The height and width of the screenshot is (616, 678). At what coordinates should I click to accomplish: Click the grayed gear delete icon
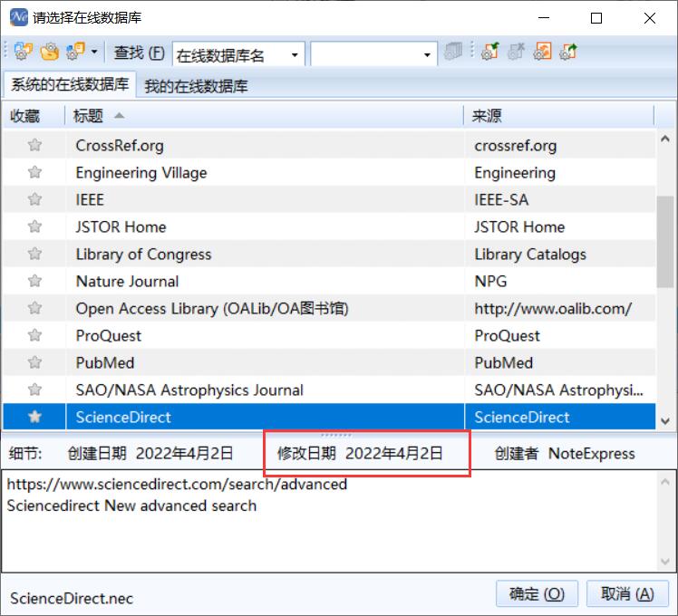516,52
